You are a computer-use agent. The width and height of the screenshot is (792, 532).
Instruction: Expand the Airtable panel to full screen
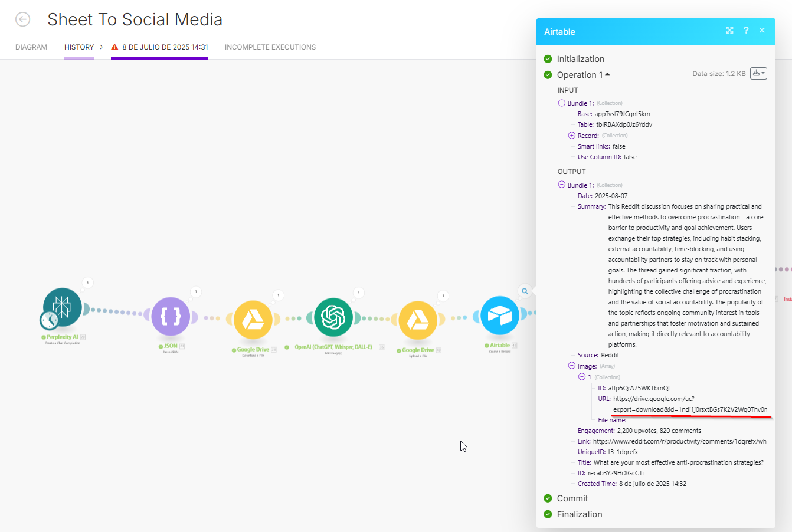pyautogui.click(x=729, y=31)
